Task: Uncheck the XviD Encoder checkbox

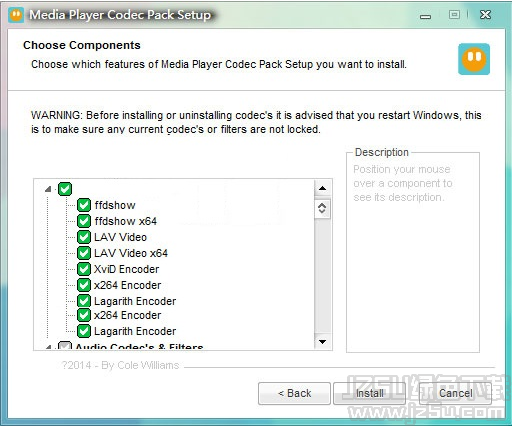Action: (84, 269)
